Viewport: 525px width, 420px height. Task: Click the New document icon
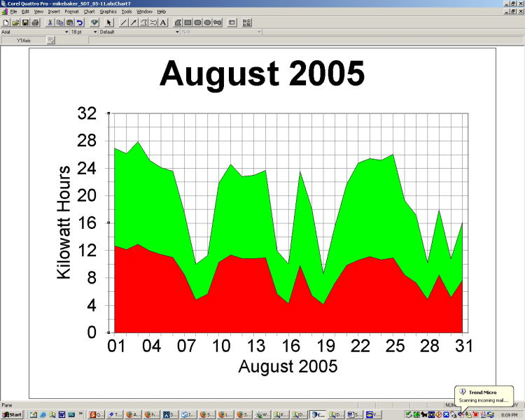point(6,22)
